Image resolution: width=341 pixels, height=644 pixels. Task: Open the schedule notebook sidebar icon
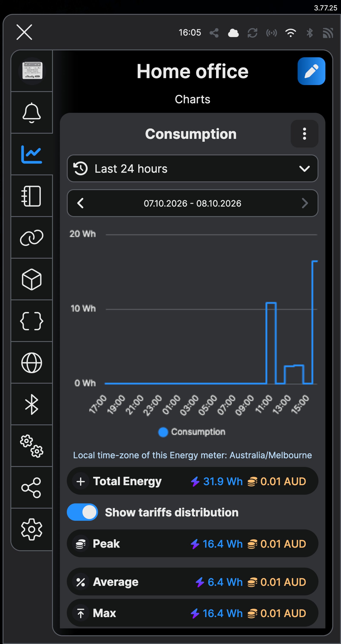click(32, 196)
